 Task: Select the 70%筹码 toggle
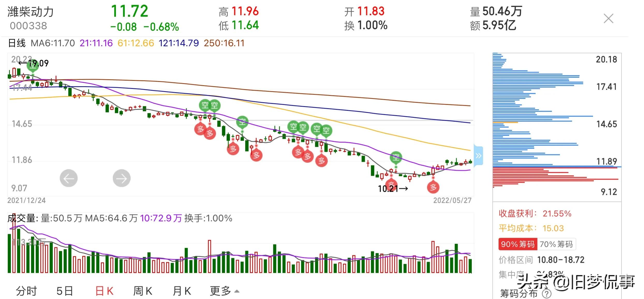[556, 244]
